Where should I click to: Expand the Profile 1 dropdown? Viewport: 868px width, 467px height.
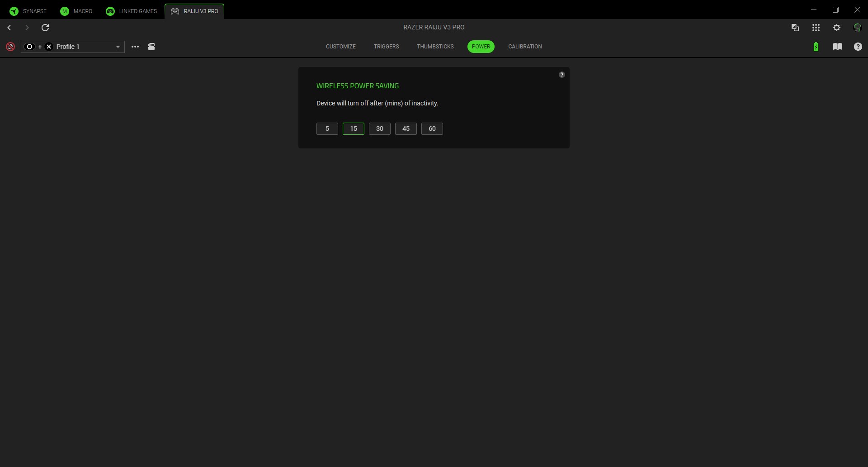coord(118,47)
